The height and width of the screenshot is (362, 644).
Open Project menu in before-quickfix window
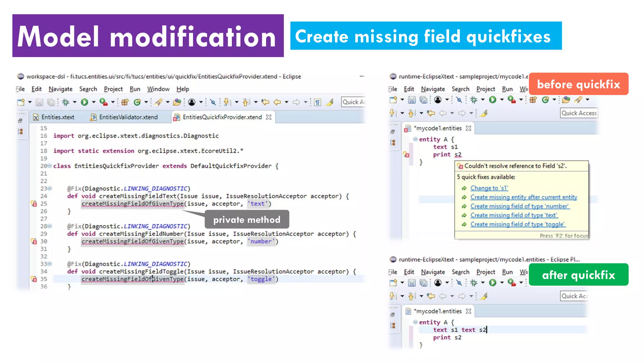(x=486, y=89)
